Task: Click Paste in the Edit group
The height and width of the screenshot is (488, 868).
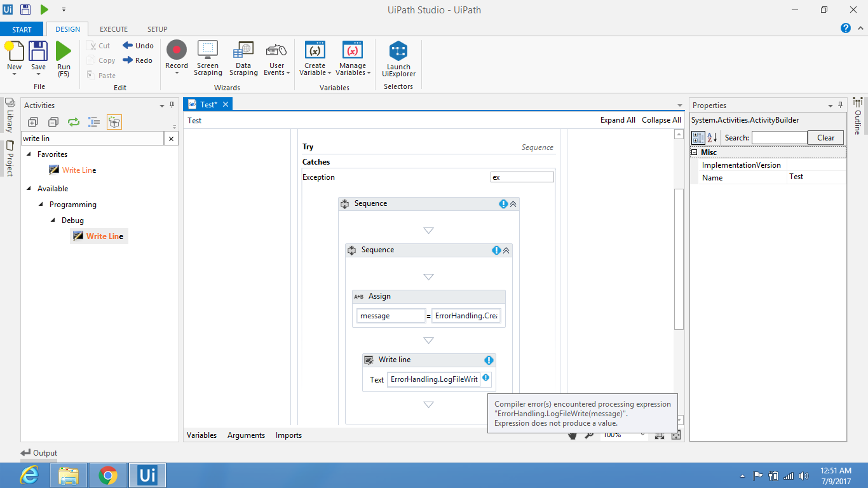Action: coord(101,75)
